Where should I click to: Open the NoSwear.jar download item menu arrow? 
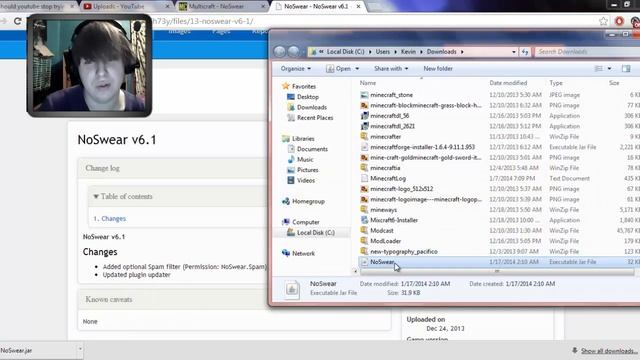(x=80, y=349)
